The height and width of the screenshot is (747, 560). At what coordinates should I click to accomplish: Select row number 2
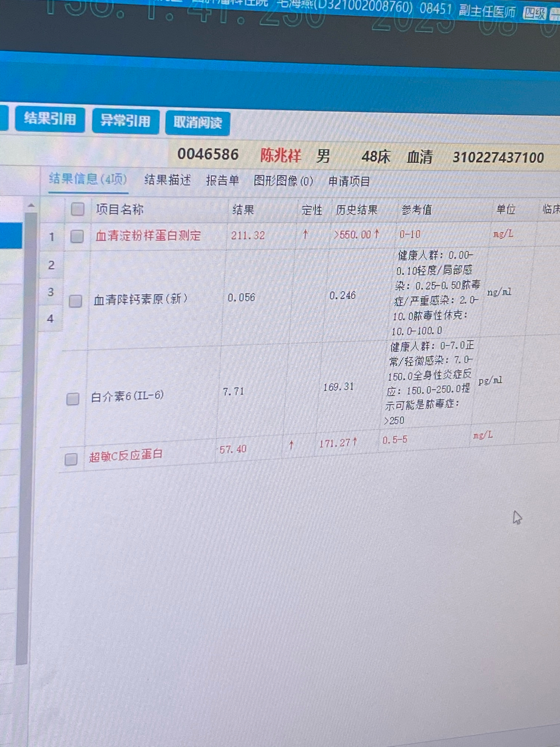coord(51,265)
